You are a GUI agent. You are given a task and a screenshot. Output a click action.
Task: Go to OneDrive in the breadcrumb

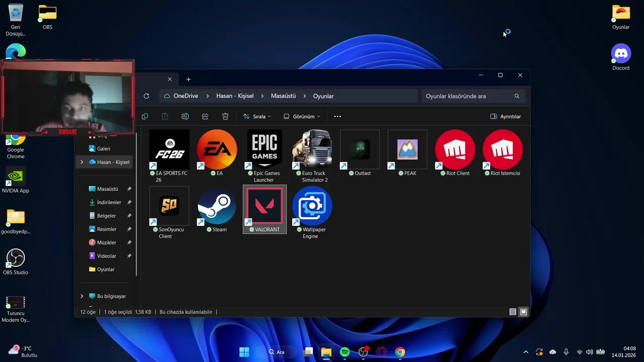coord(186,96)
